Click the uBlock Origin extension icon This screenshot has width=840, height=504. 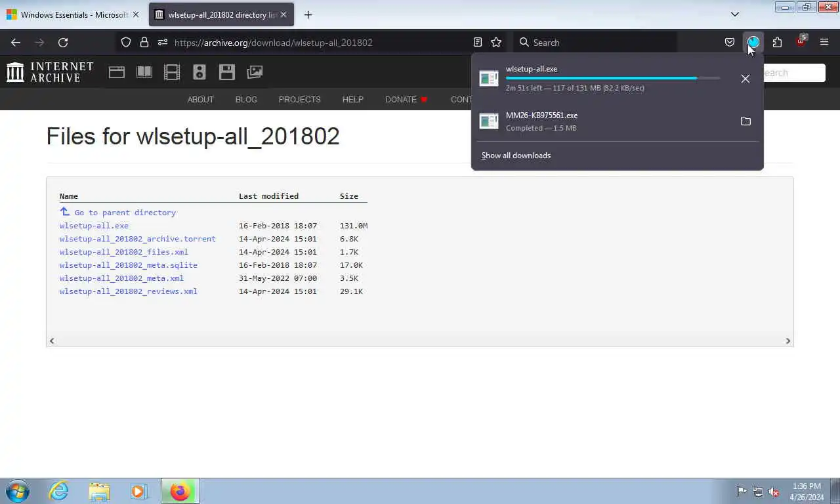coord(801,43)
